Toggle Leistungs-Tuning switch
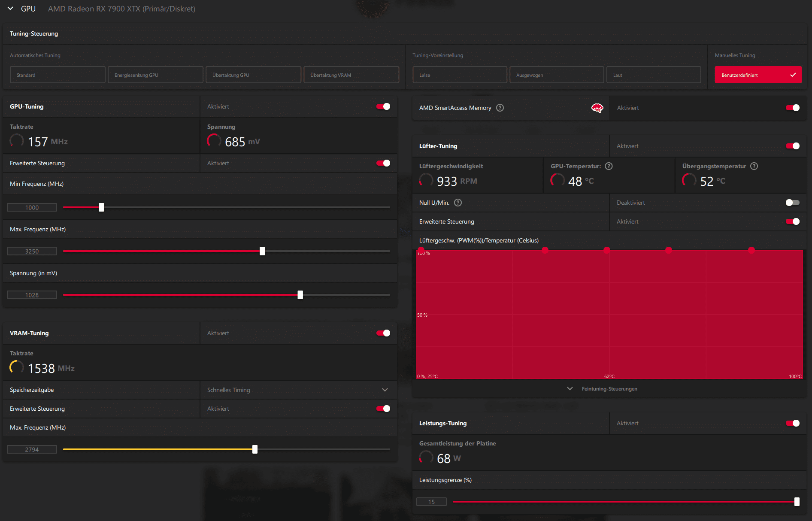Screen dimensions: 812x521 click(x=793, y=423)
